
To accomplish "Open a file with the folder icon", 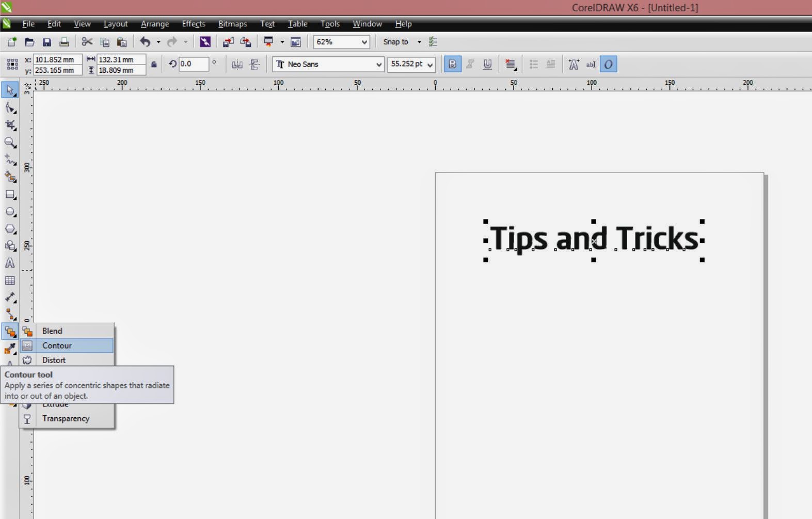I will coord(29,42).
